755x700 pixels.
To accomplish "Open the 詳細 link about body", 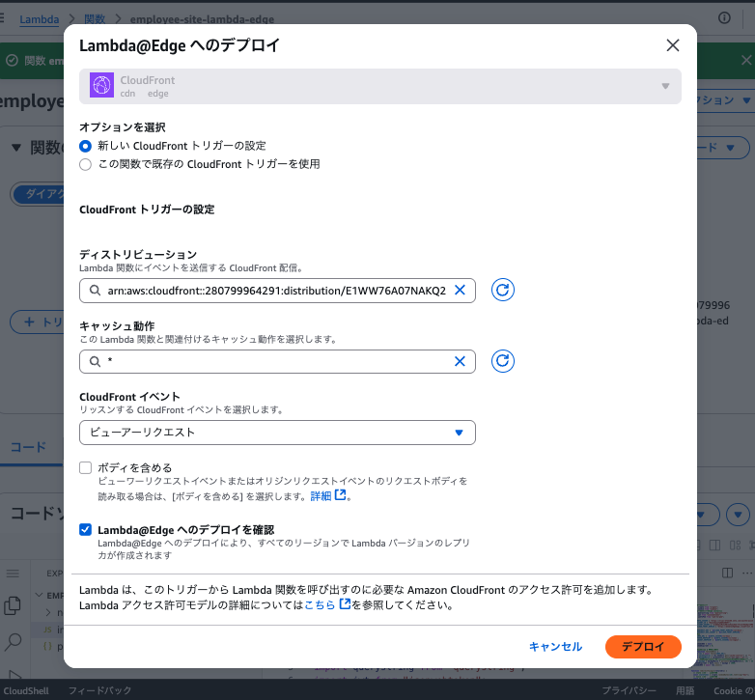I will [328, 495].
